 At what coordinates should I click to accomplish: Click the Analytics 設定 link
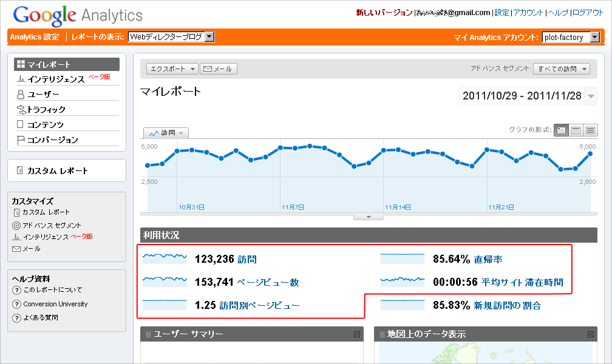(35, 37)
